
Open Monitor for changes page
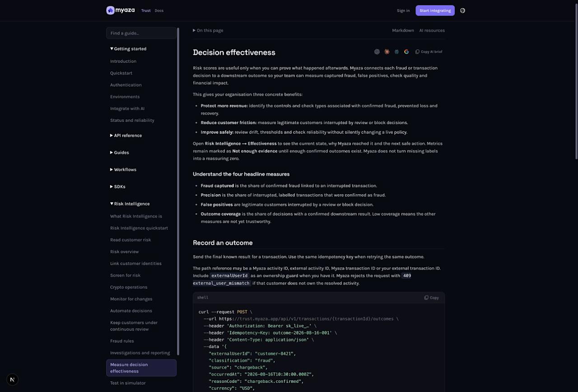(x=131, y=299)
